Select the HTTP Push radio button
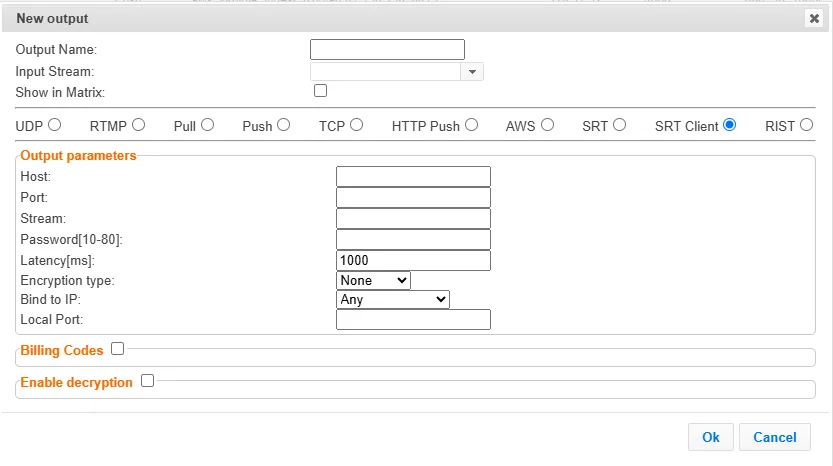Viewport: 833px width, 466px height. [471, 125]
